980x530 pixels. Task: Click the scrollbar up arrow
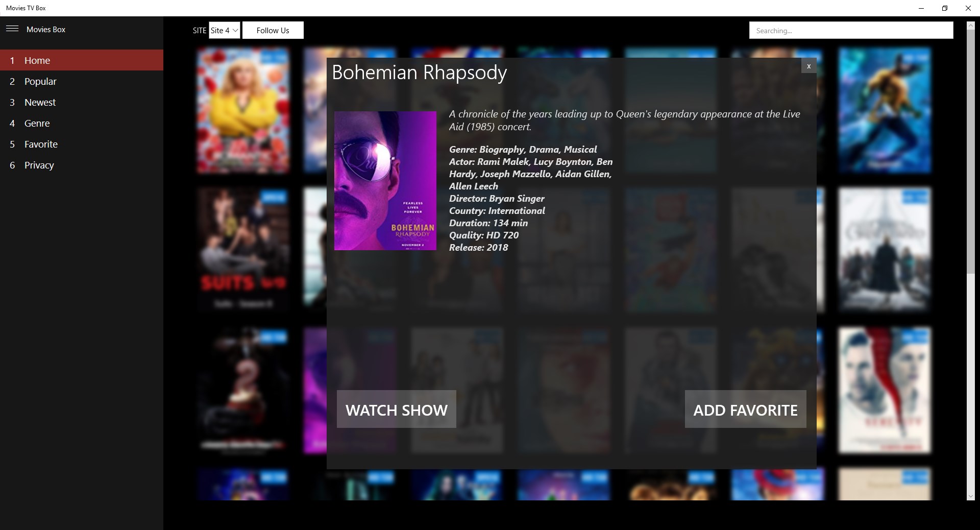[x=971, y=26]
